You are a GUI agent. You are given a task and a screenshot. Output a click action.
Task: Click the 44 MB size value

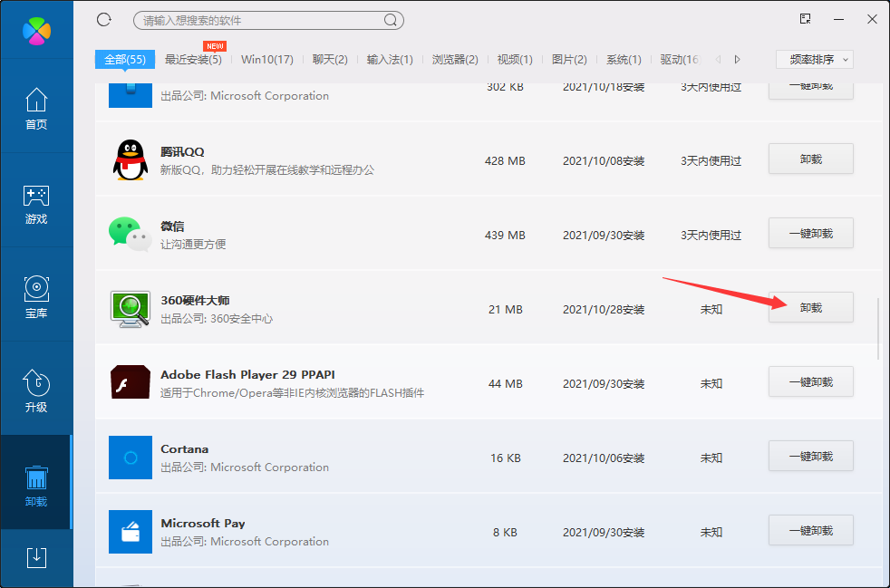(x=505, y=384)
